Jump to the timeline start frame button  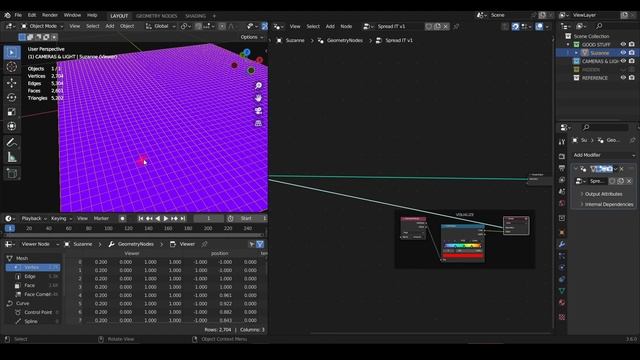click(x=140, y=219)
